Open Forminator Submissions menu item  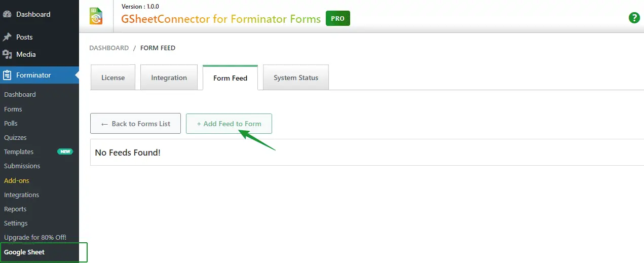tap(22, 166)
